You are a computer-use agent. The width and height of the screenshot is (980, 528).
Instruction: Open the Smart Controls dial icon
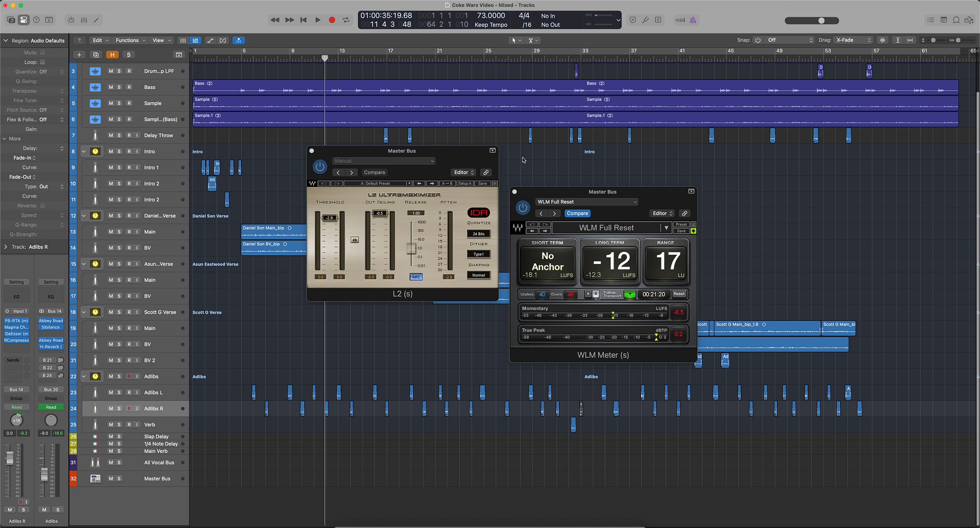(71, 20)
